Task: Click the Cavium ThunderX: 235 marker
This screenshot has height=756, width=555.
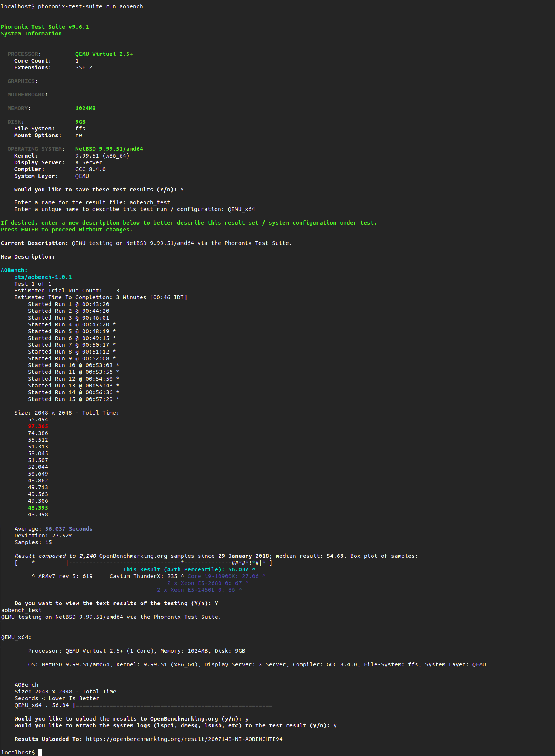Action: pos(147,576)
